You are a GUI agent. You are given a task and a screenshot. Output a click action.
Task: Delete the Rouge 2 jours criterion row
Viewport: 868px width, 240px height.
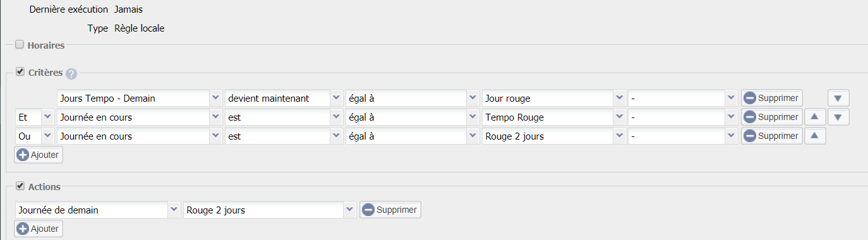pyautogui.click(x=771, y=136)
